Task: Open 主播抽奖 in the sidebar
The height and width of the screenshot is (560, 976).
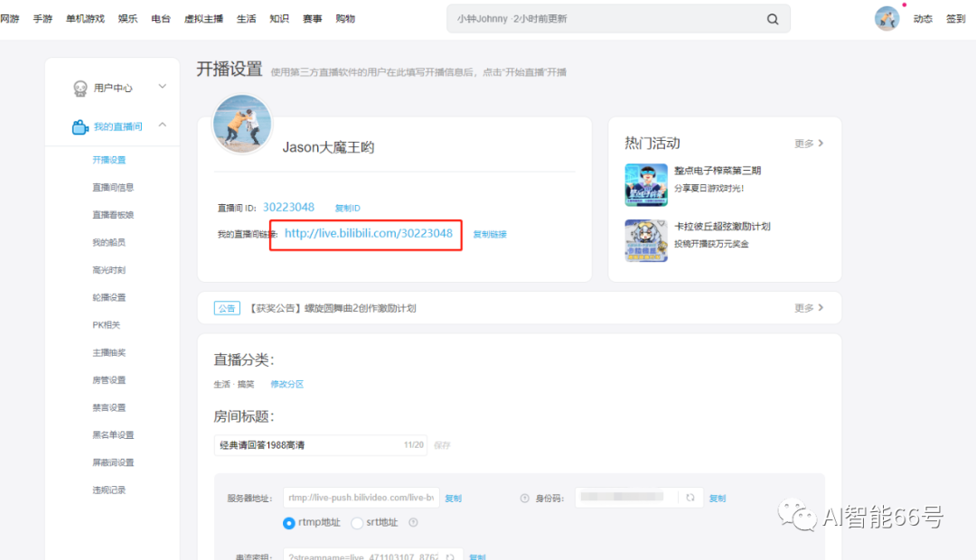Action: tap(109, 352)
